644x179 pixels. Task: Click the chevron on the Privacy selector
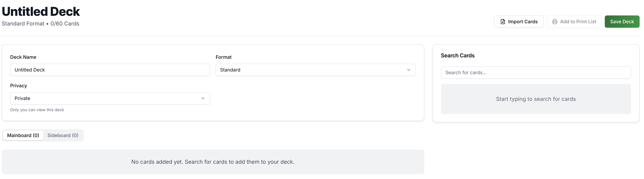point(203,98)
